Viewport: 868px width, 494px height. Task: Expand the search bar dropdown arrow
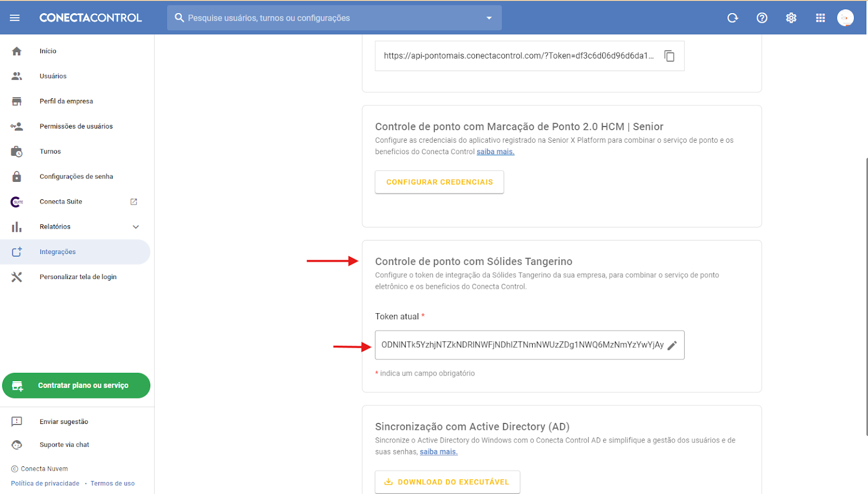[x=489, y=18]
